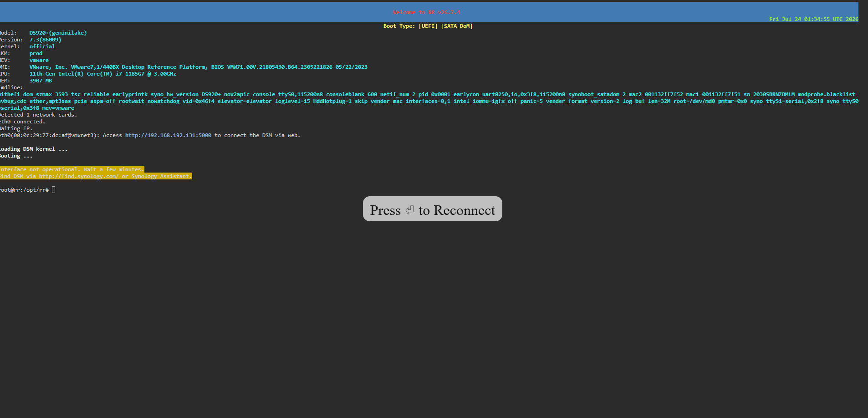Click the Loading DSM kernel line
This screenshot has height=418, width=868.
click(x=33, y=149)
